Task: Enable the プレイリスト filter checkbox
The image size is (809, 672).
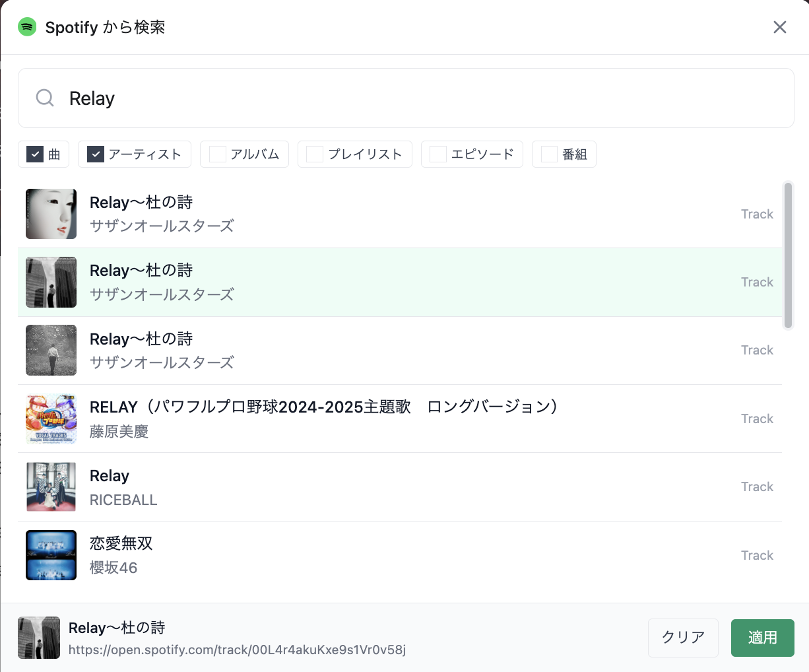Action: [x=315, y=154]
